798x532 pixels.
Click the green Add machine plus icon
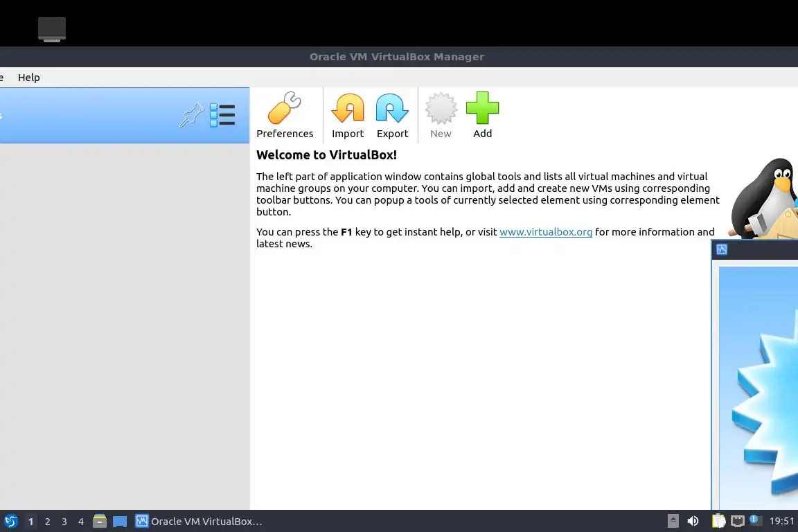click(482, 115)
